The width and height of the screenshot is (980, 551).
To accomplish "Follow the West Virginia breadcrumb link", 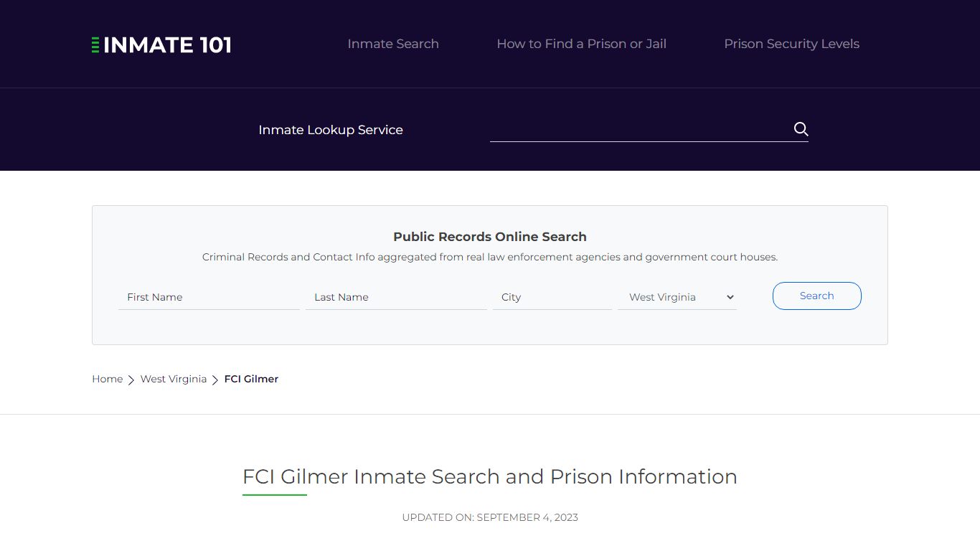I will pos(174,379).
